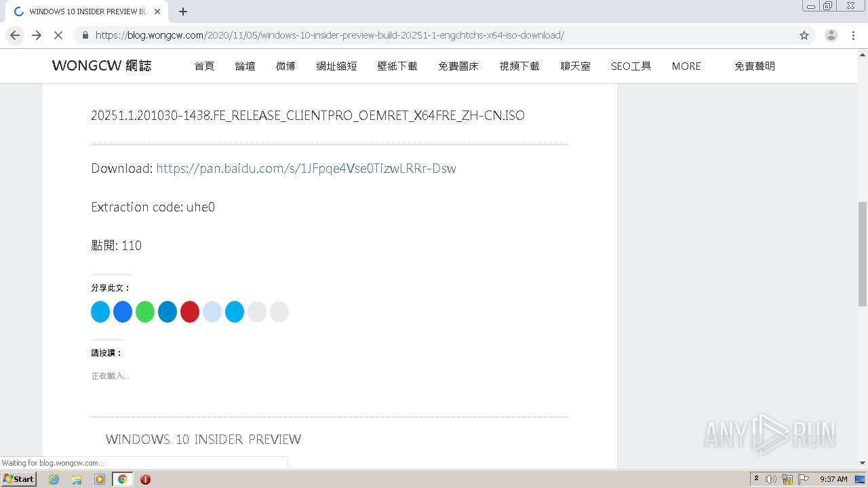Launch Internet Explorer from taskbar
This screenshot has width=868, height=488.
pos(54,479)
